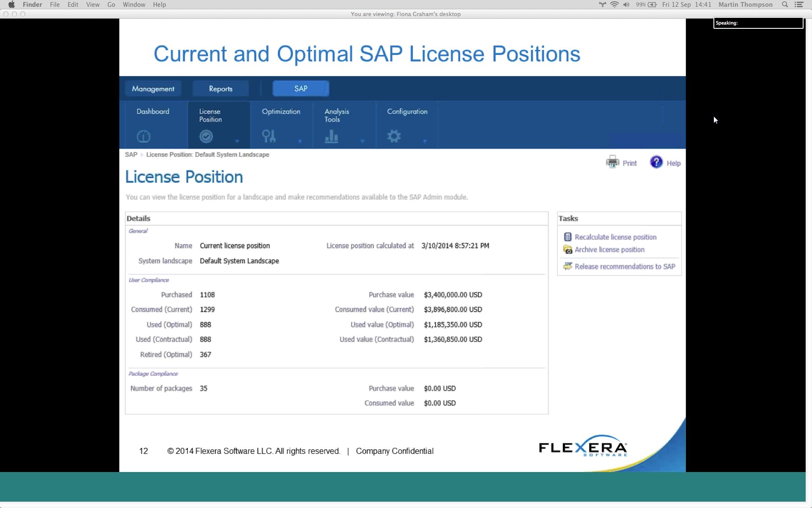Select the SAP tab
812x508 pixels.
pyautogui.click(x=301, y=89)
